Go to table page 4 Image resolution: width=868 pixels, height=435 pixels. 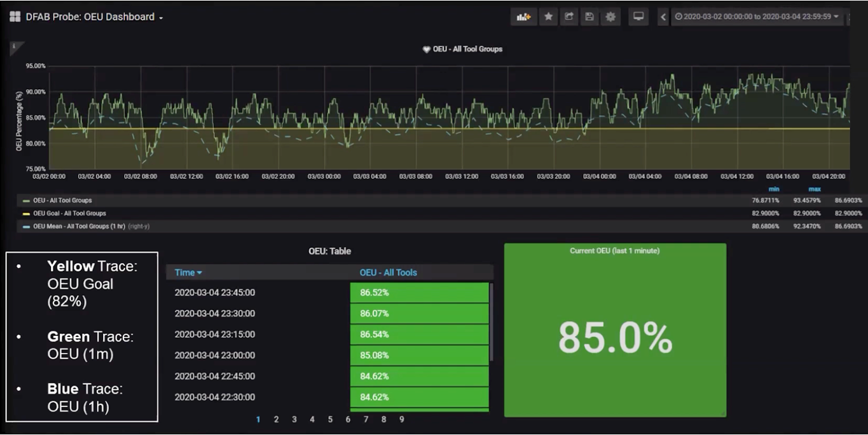312,419
